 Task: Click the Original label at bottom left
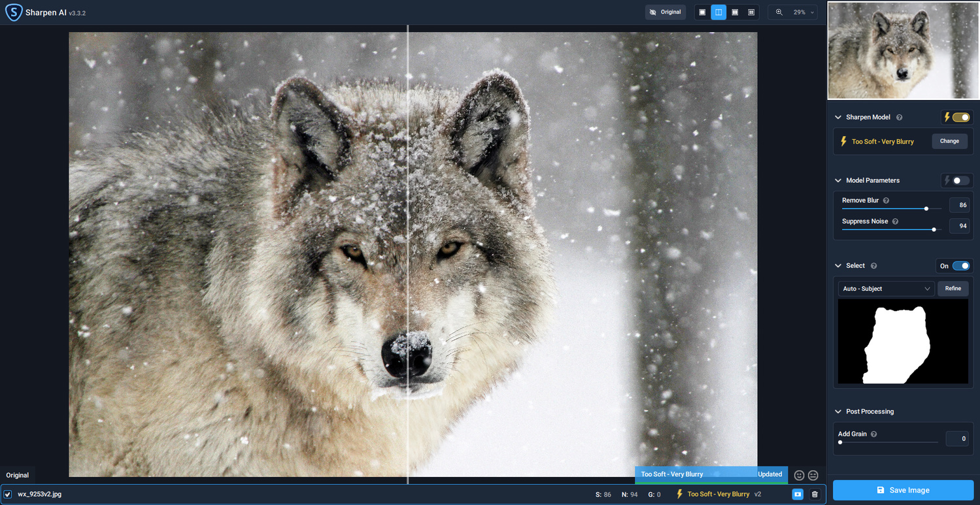(18, 475)
